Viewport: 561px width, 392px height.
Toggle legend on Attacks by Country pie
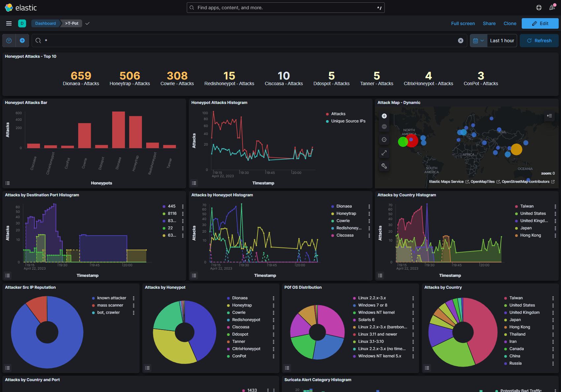click(x=427, y=368)
